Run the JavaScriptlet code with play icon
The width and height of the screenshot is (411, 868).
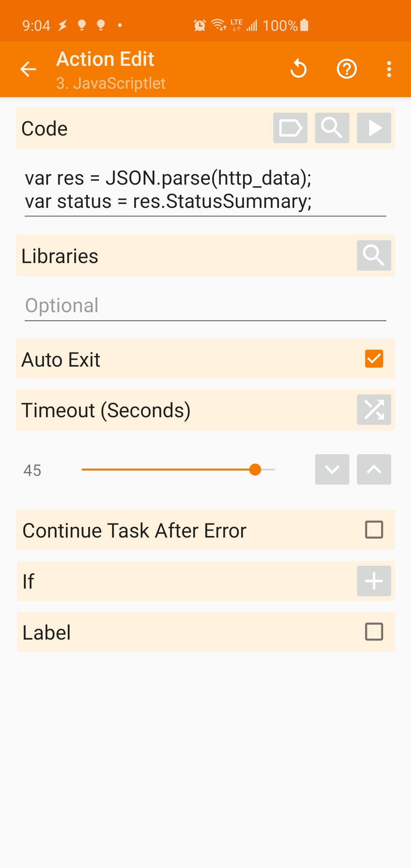374,128
